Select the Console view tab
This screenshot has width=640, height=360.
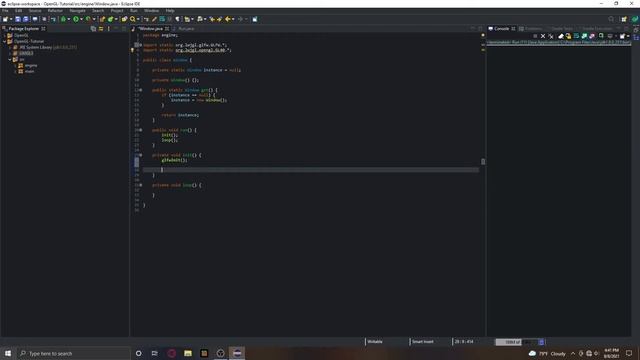(x=502, y=29)
